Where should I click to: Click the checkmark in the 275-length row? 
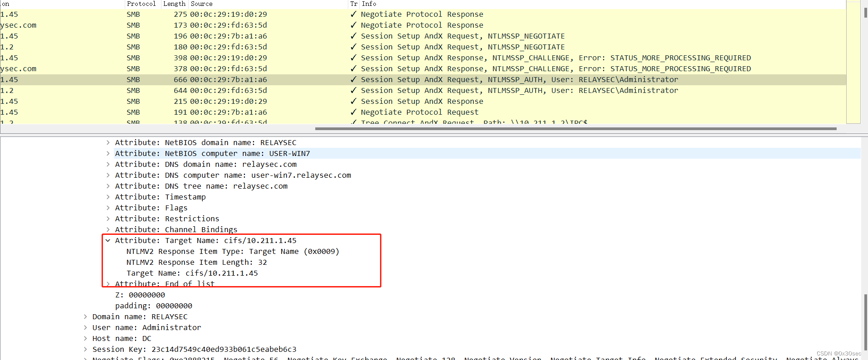[x=354, y=15]
